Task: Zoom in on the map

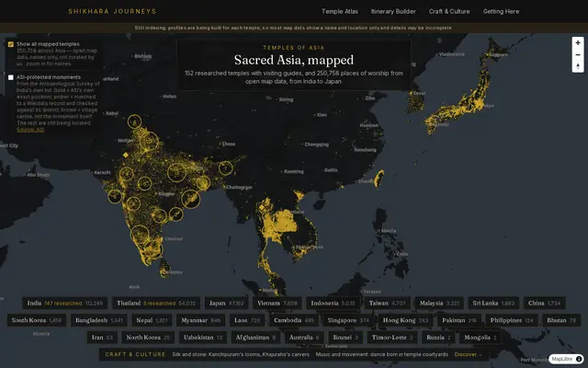Action: point(578,43)
